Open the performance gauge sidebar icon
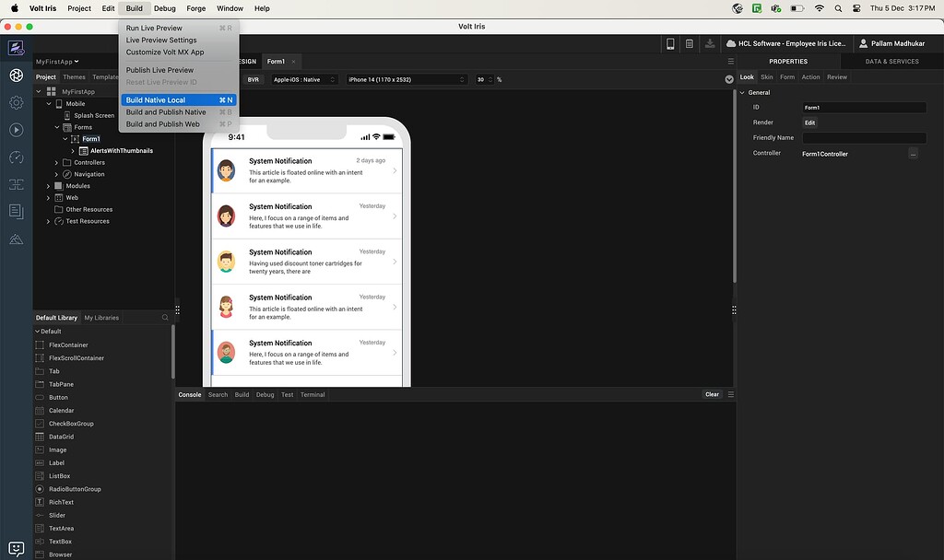This screenshot has height=560, width=944. tap(17, 157)
